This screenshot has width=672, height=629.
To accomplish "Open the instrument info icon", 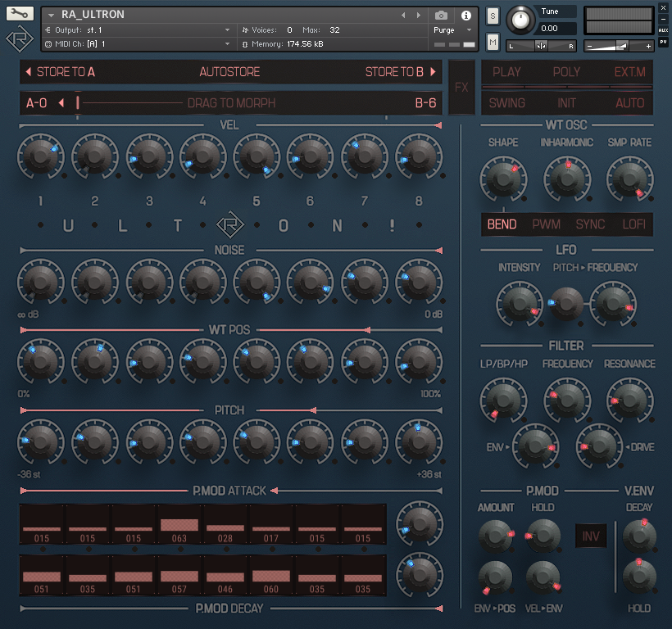I will tap(465, 16).
